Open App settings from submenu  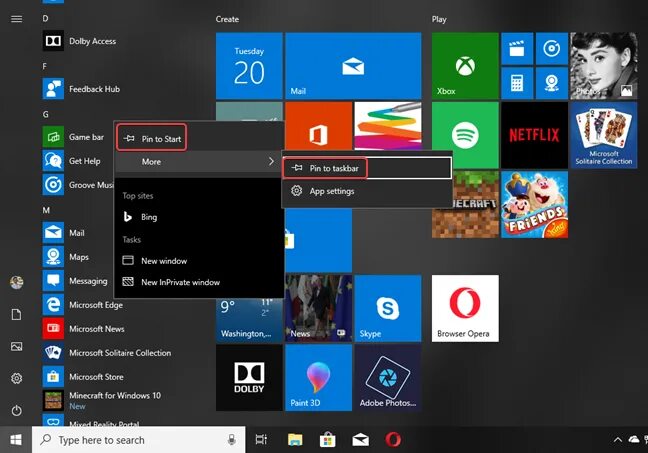367,191
